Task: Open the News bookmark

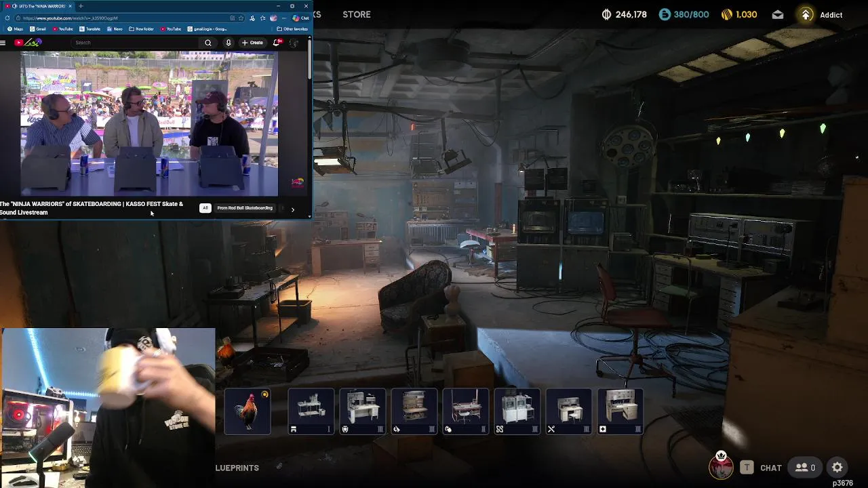Action: tap(115, 29)
